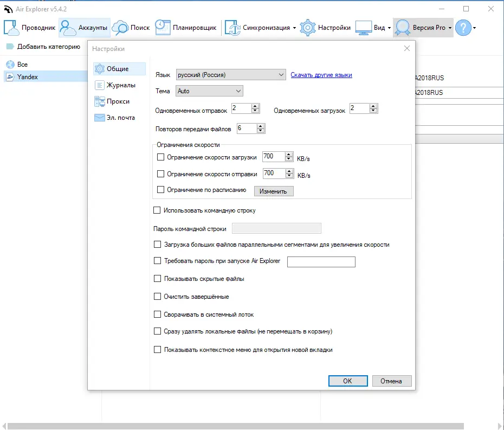504x430 pixels.
Task: Click the Журналы document icon
Action: coord(100,85)
